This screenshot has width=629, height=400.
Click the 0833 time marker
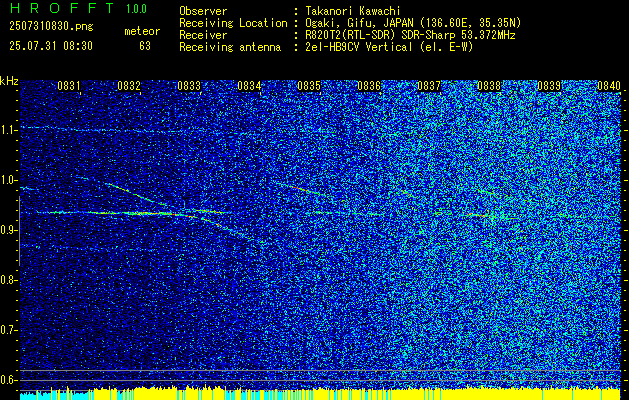(189, 85)
